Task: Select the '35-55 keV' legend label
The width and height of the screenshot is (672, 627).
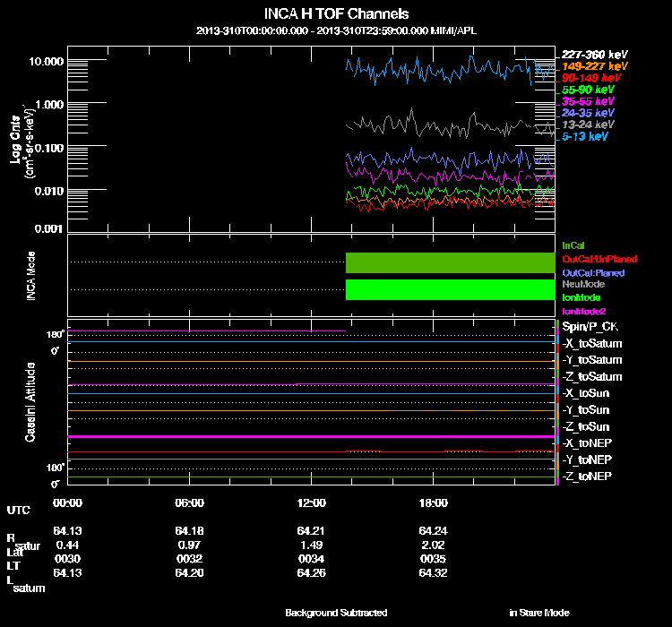Action: (588, 101)
